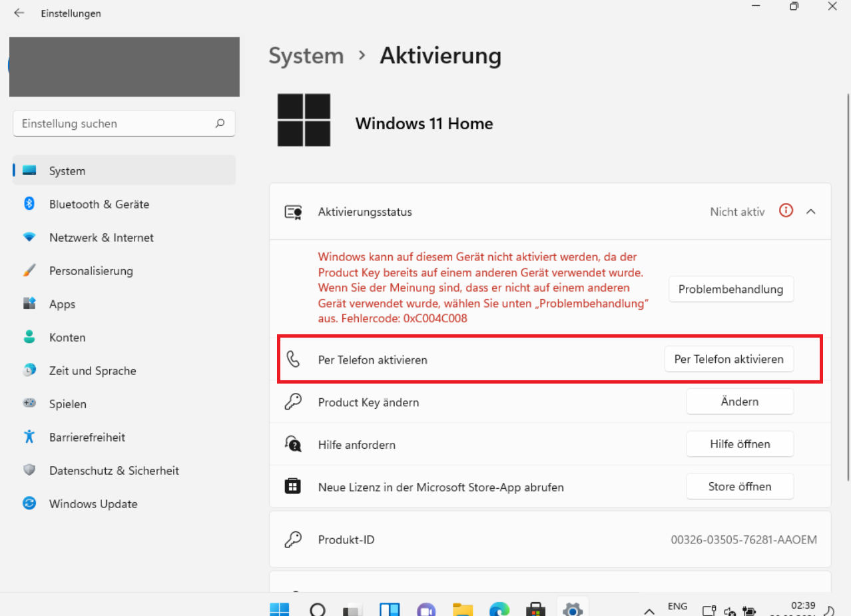The height and width of the screenshot is (616, 851).
Task: Go to Netzwerk & Internet section
Action: (x=101, y=238)
